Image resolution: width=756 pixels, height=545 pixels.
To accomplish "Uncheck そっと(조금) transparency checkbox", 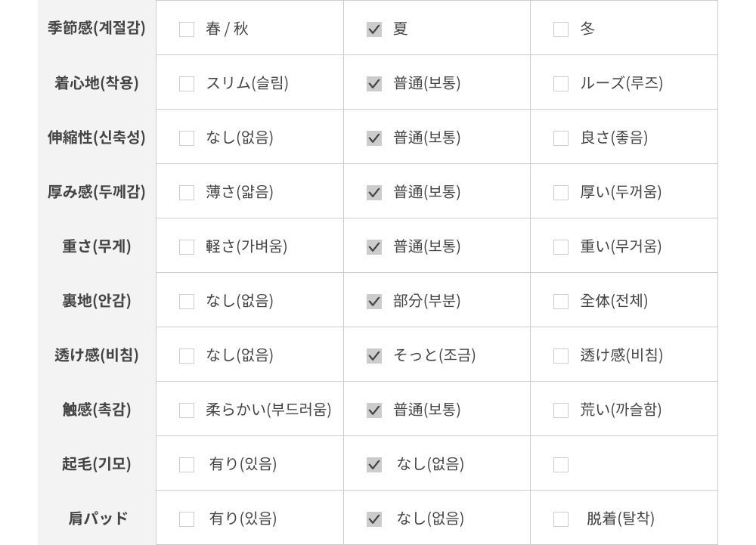I will pos(374,356).
